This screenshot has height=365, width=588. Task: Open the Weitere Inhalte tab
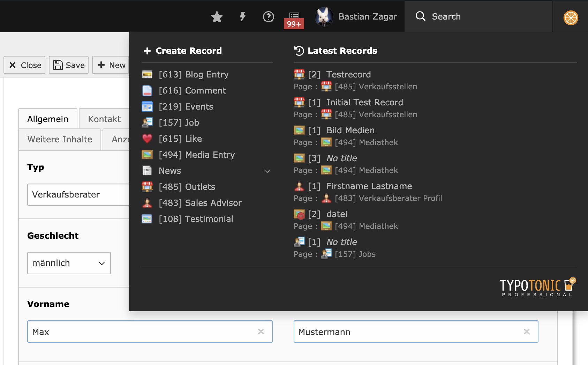pyautogui.click(x=60, y=139)
